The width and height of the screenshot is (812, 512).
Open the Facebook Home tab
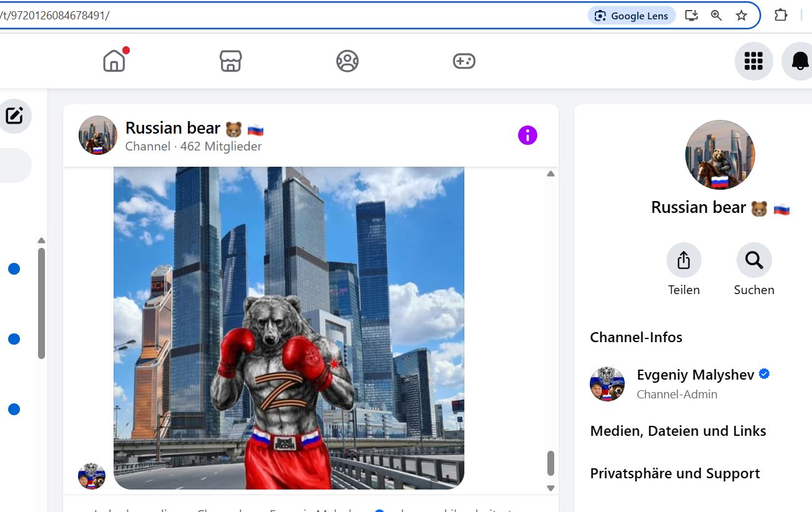[x=115, y=61]
